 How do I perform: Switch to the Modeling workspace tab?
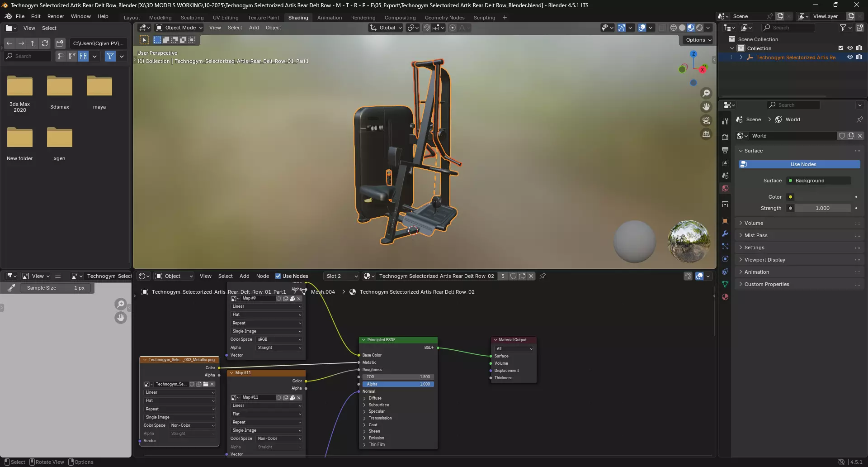(x=160, y=18)
